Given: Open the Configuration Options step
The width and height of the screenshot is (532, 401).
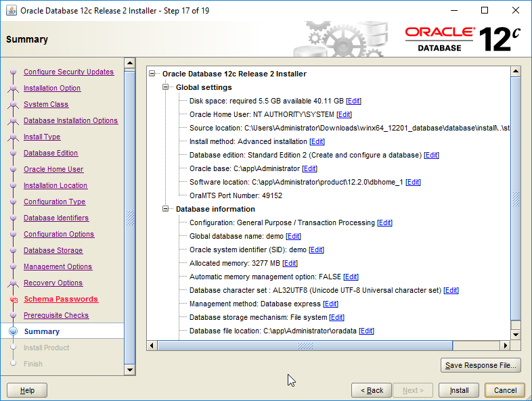Looking at the screenshot, I should coord(59,234).
